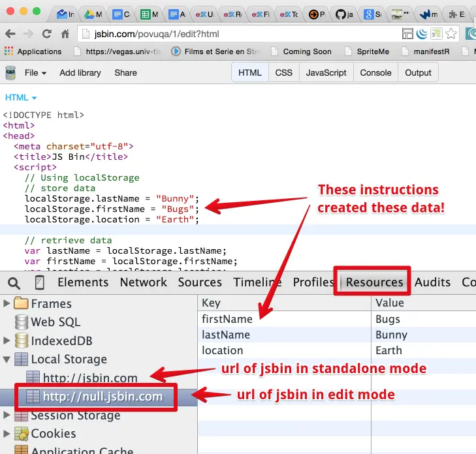Open the Coming Soon bookmark
476x454 pixels.
[302, 52]
